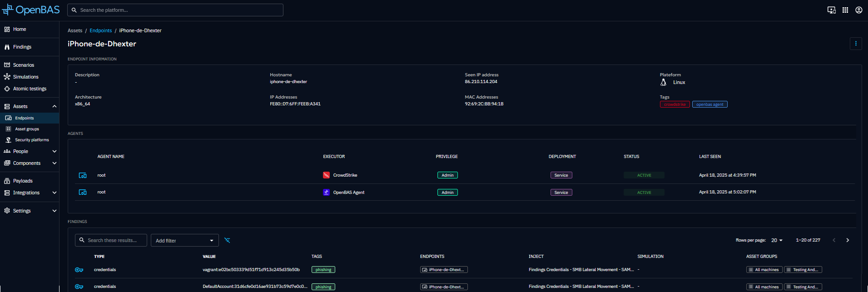The height and width of the screenshot is (292, 868).
Task: Change rows per page dropdown
Action: (x=777, y=240)
